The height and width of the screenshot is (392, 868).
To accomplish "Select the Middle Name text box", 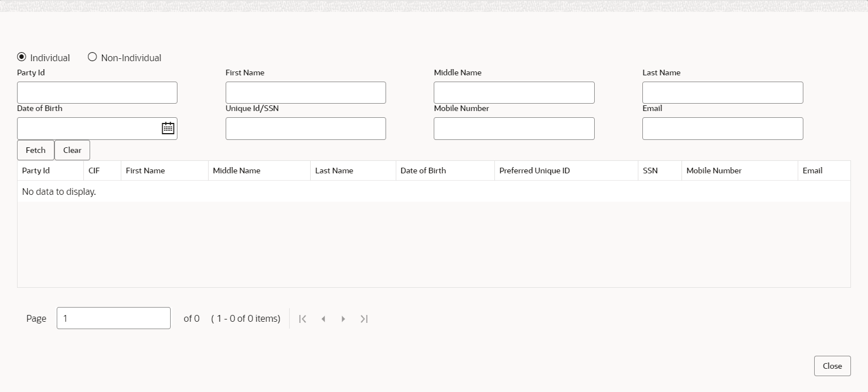I will coord(514,92).
